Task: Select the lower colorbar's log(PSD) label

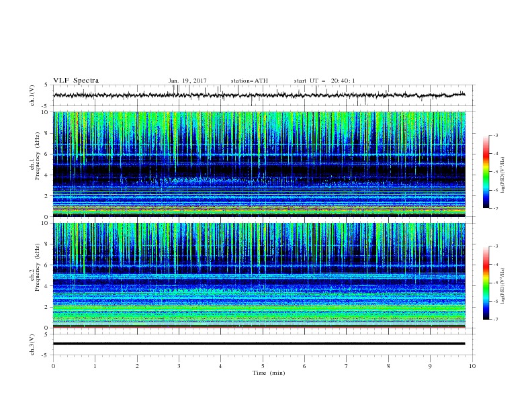Action: pos(503,286)
